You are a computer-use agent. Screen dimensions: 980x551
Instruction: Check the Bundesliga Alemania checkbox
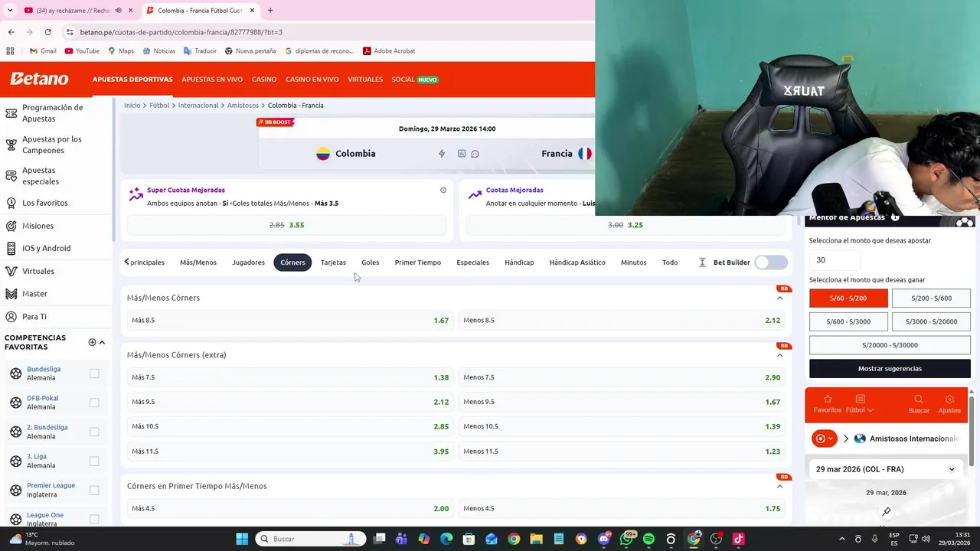pyautogui.click(x=94, y=373)
